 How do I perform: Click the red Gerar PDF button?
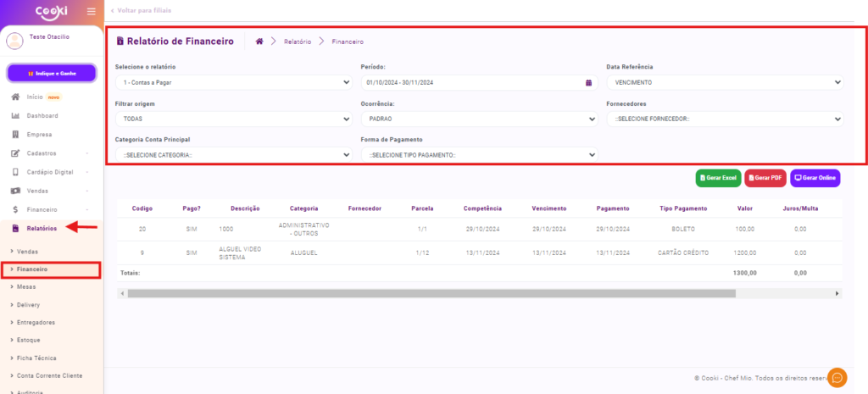(x=765, y=178)
